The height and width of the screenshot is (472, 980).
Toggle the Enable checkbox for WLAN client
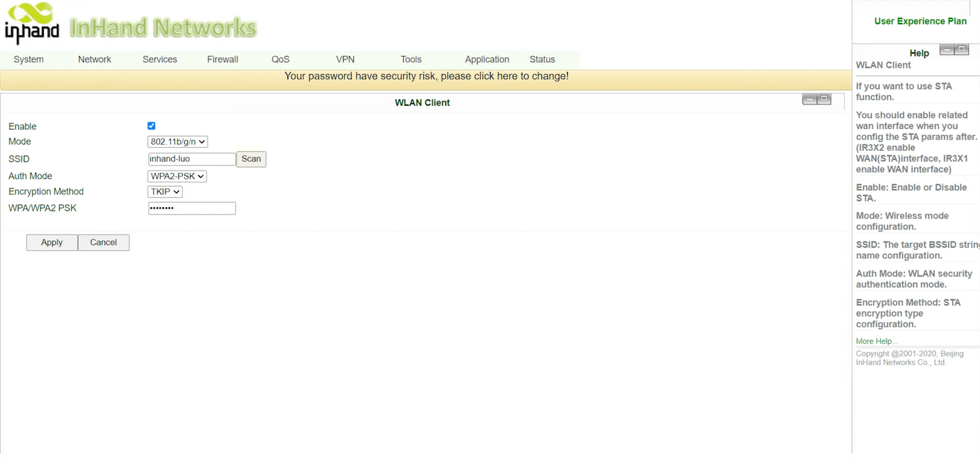tap(152, 126)
